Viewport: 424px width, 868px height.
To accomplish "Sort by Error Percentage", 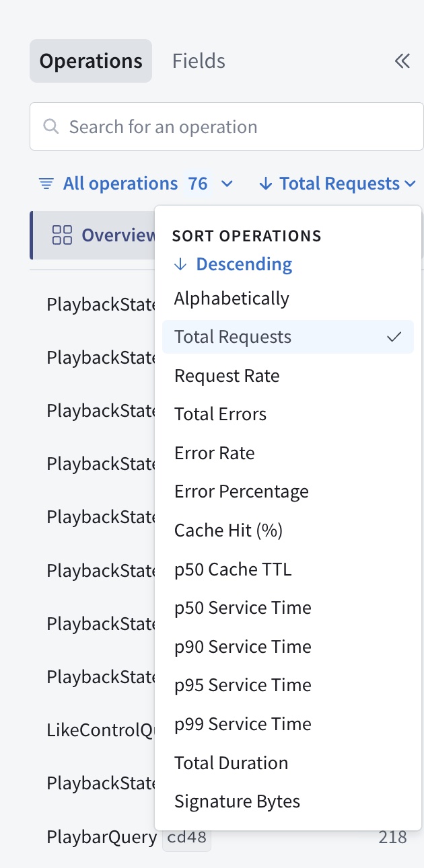I will click(x=241, y=491).
